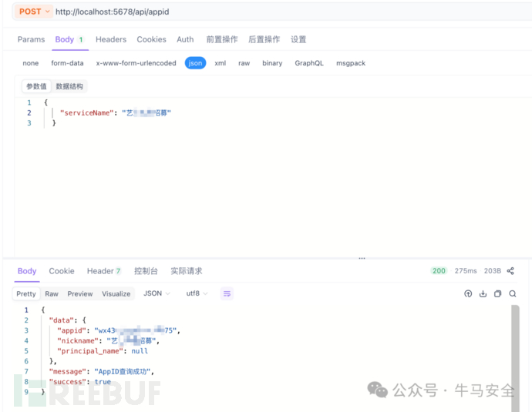Click the share response icon

tap(510, 271)
